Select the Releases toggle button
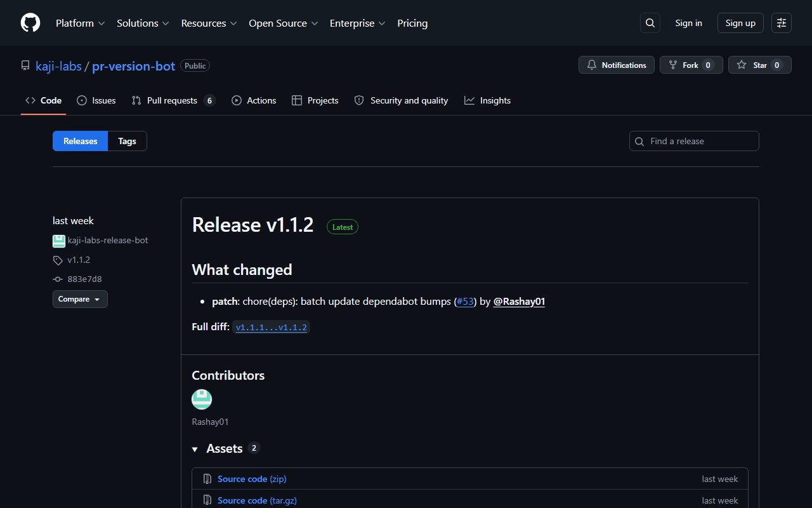This screenshot has width=812, height=508. point(81,141)
